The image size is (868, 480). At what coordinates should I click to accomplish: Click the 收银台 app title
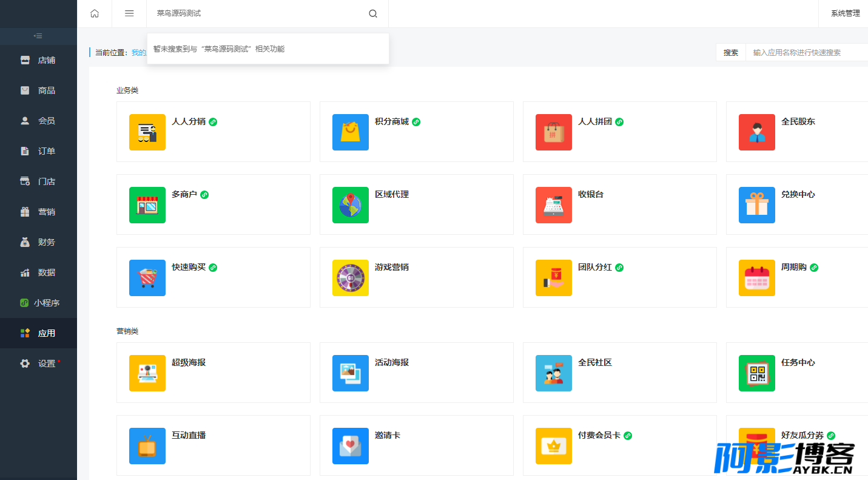(x=591, y=194)
